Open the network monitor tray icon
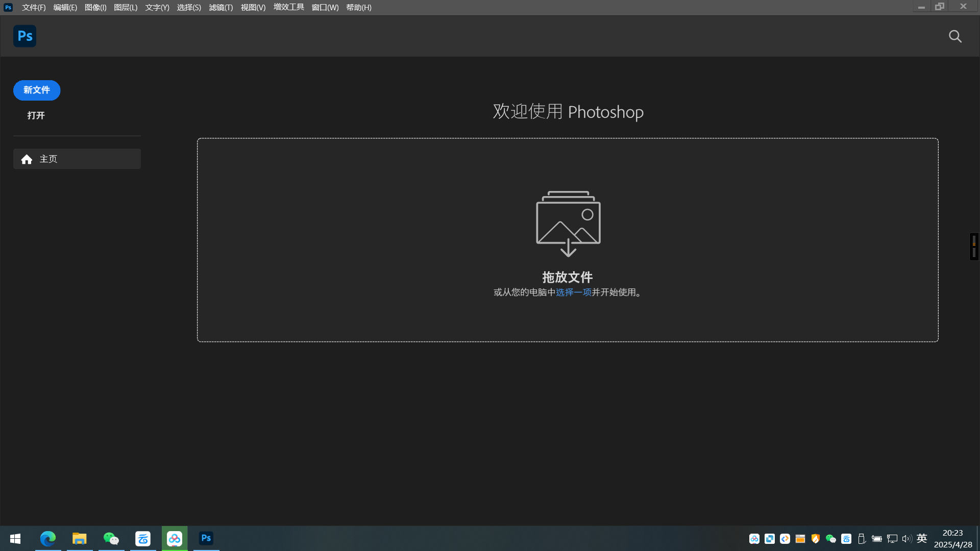 click(892, 539)
